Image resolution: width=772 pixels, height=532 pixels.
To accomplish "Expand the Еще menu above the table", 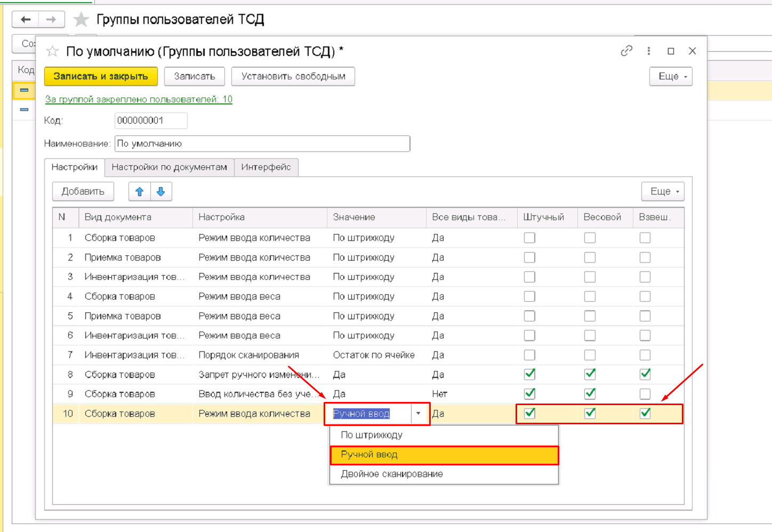I will pos(663,191).
